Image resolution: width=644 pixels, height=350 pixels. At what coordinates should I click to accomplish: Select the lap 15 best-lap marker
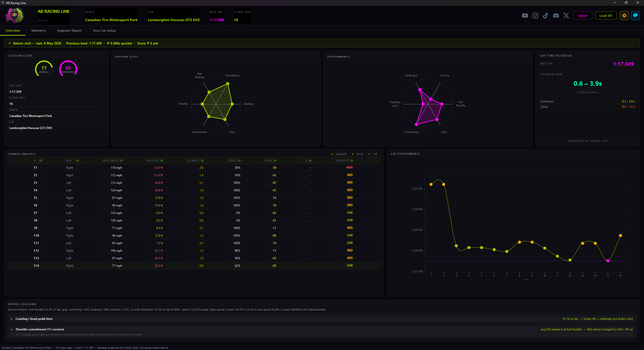tap(608, 261)
